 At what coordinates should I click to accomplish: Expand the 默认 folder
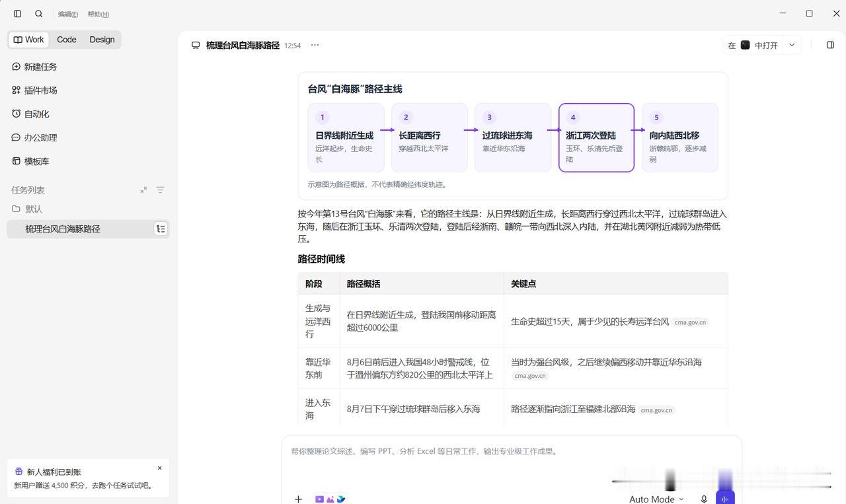27,209
